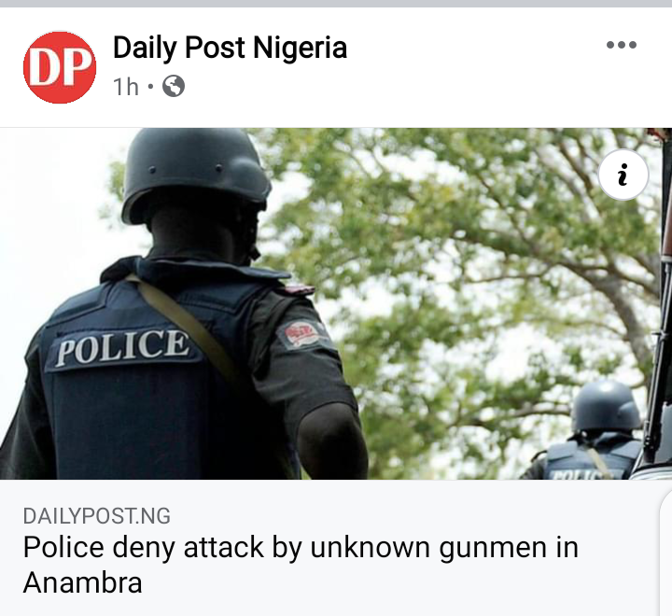Image resolution: width=672 pixels, height=616 pixels.
Task: Open Daily Post Nigeria DP profile picture
Action: coord(60,67)
